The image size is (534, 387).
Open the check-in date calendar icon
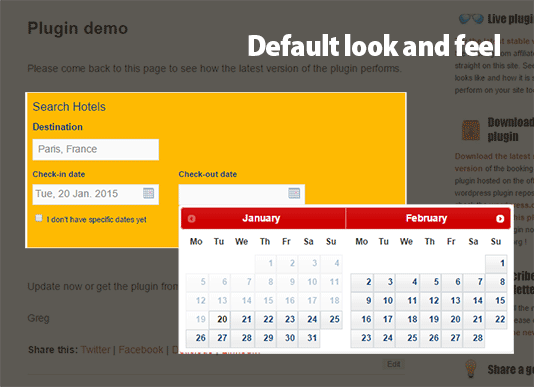pyautogui.click(x=148, y=193)
